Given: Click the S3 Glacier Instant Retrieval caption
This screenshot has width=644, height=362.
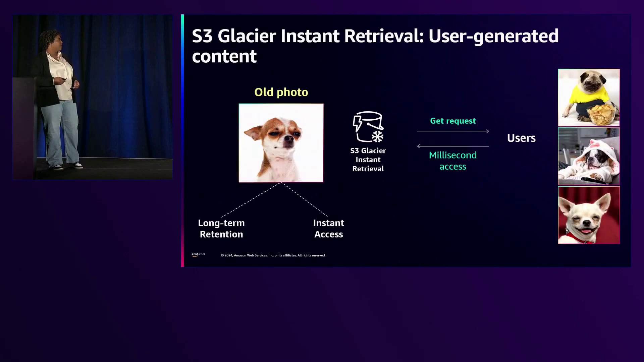Looking at the screenshot, I should (x=368, y=160).
